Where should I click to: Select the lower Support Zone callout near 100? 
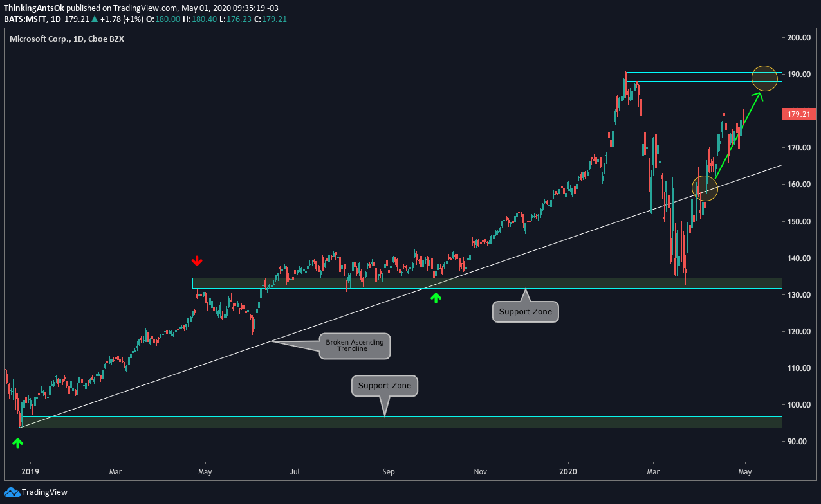[x=385, y=386]
